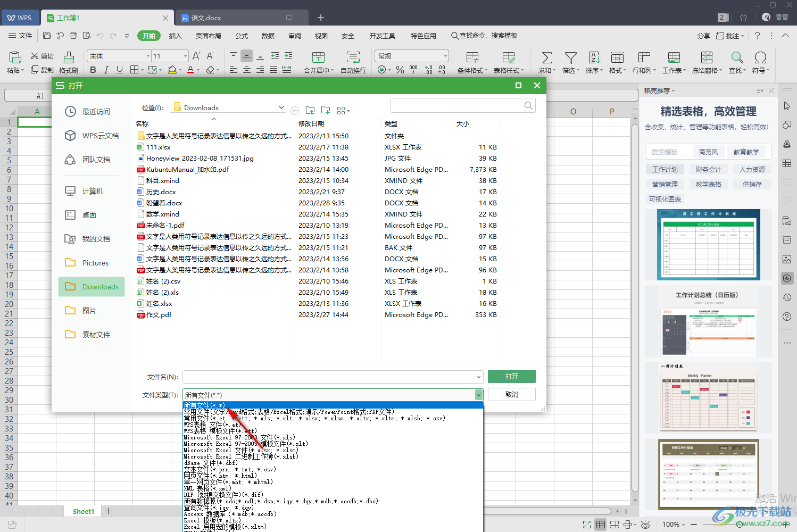Select WPS云文档 in dialog sidebar

click(x=92, y=136)
